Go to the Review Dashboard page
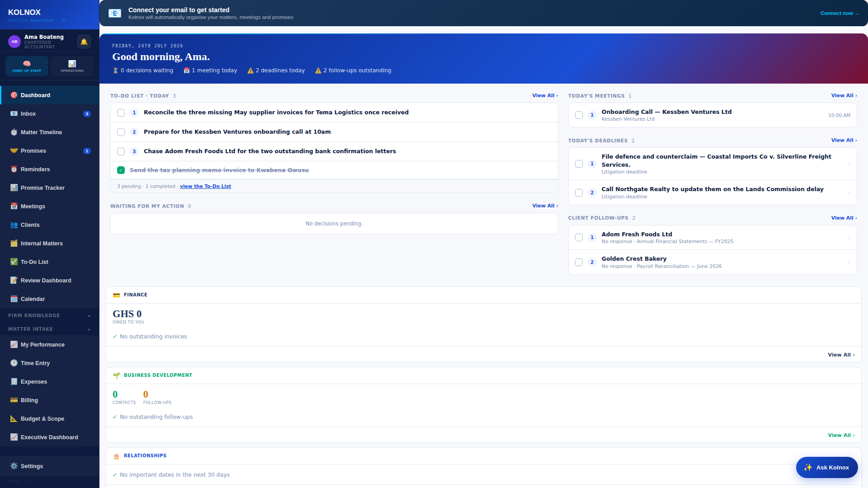 49,280
